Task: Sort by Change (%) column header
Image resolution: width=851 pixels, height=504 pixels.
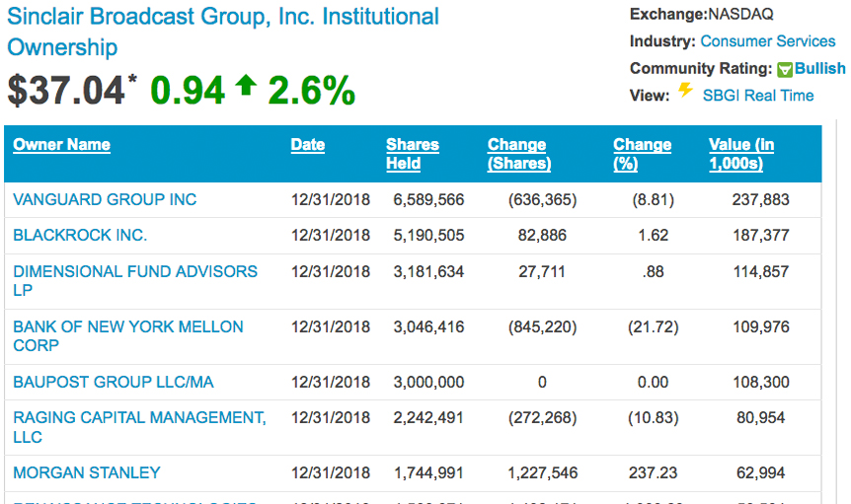Action: coord(642,154)
